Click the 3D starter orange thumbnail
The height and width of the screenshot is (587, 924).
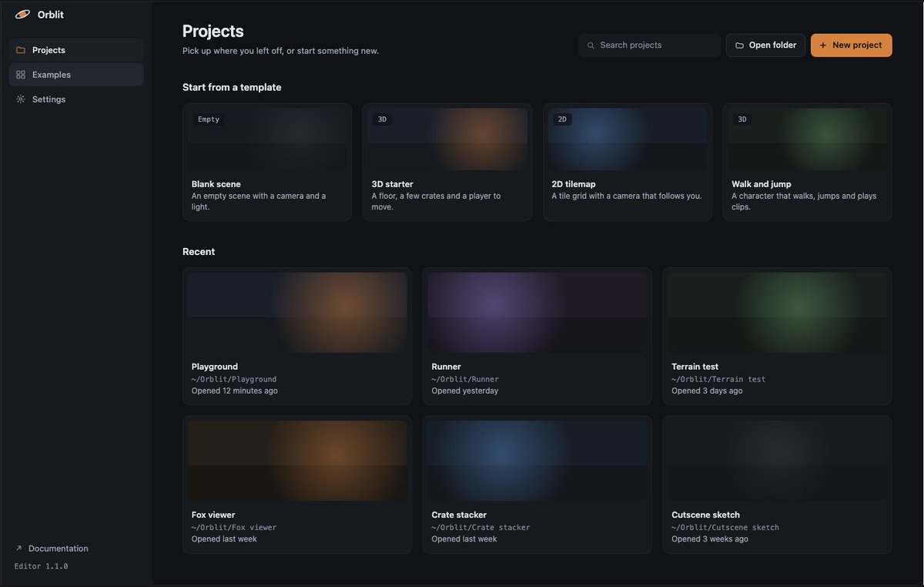point(447,139)
